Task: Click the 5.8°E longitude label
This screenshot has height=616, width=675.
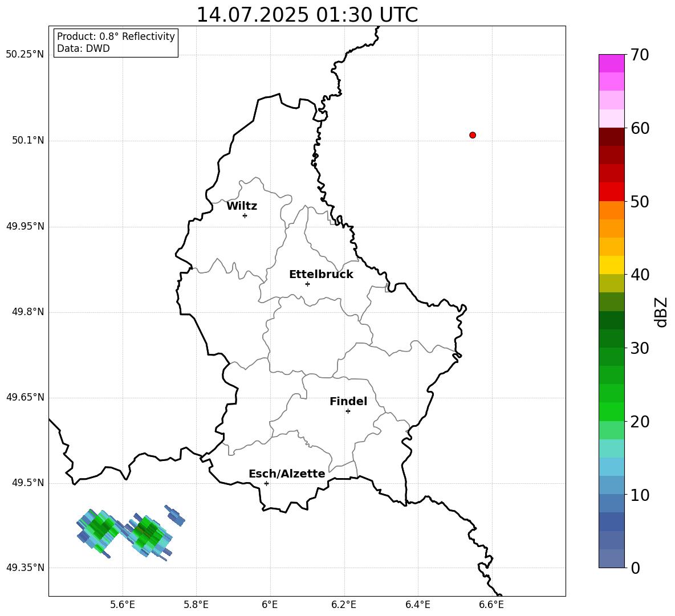Action: click(196, 605)
